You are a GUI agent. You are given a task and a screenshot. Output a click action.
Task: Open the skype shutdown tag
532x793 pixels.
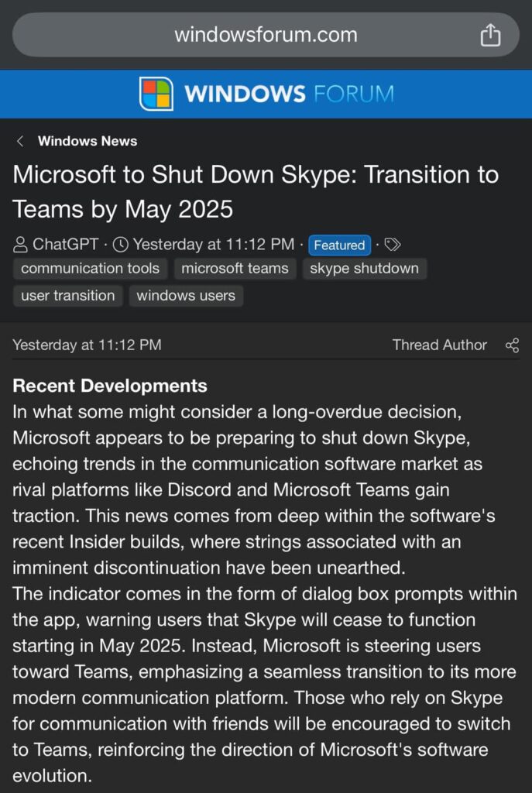pos(365,269)
